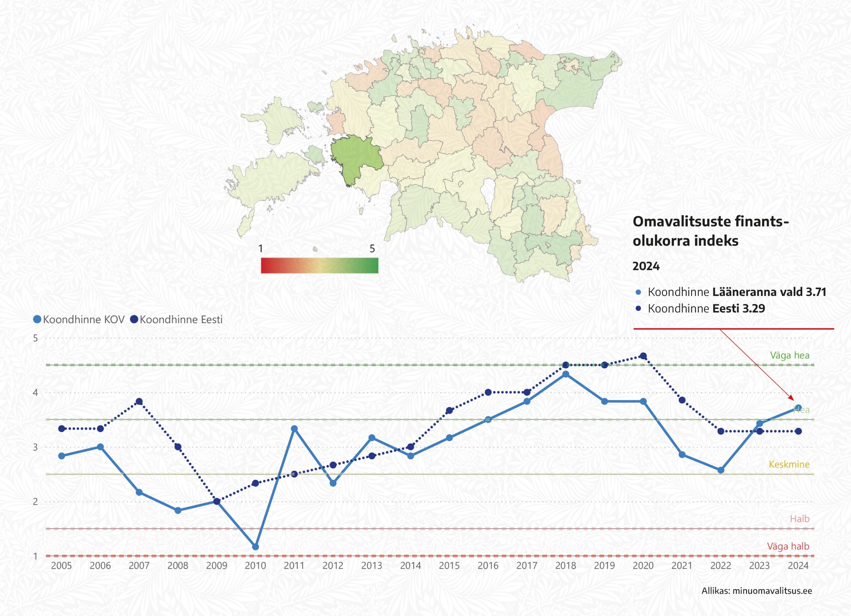This screenshot has height=616, width=851.
Task: Click the Koondhinne KOV legend marker
Action: click(37, 319)
